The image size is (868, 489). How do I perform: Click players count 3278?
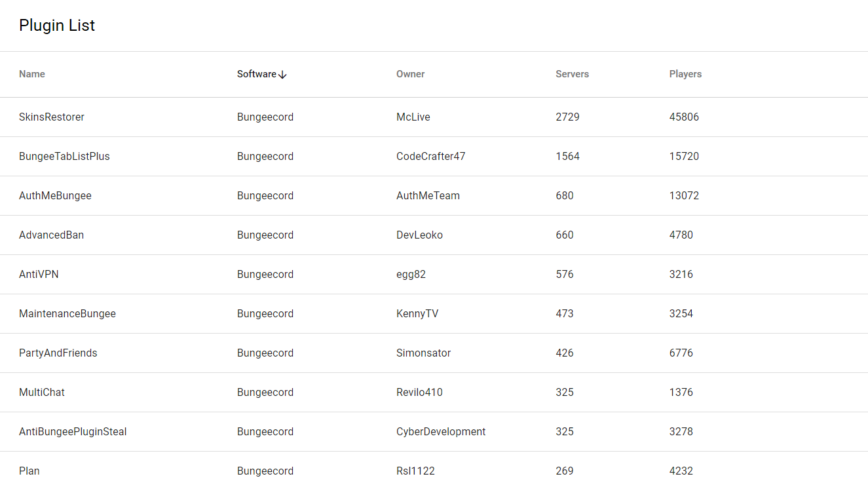pyautogui.click(x=681, y=432)
